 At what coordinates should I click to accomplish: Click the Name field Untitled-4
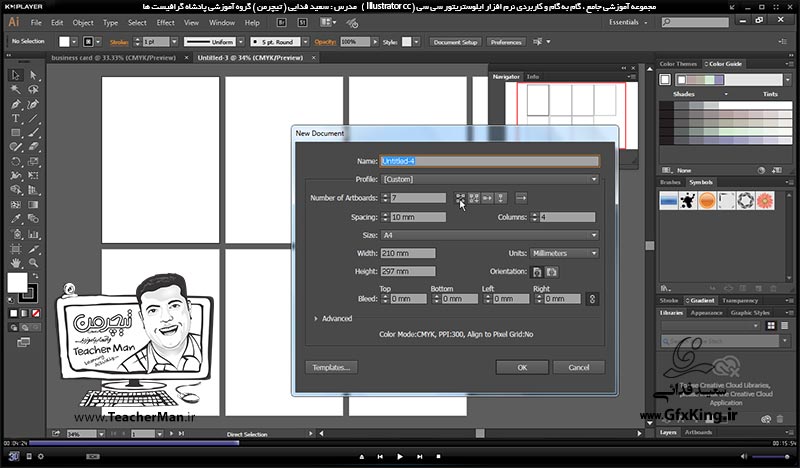489,161
